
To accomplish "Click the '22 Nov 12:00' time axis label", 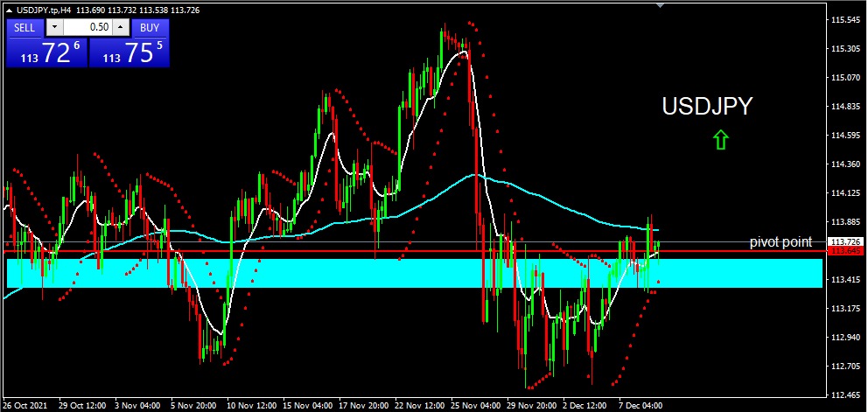I will pyautogui.click(x=418, y=405).
